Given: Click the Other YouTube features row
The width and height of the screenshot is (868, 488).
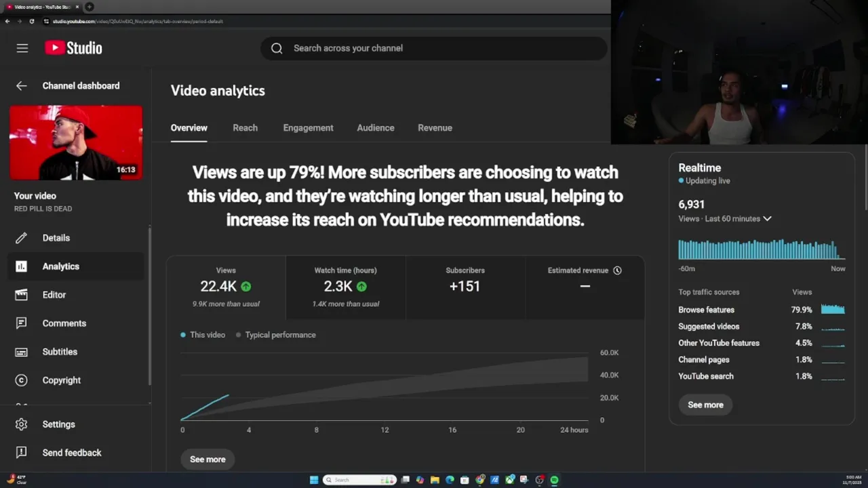Looking at the screenshot, I should (x=762, y=343).
